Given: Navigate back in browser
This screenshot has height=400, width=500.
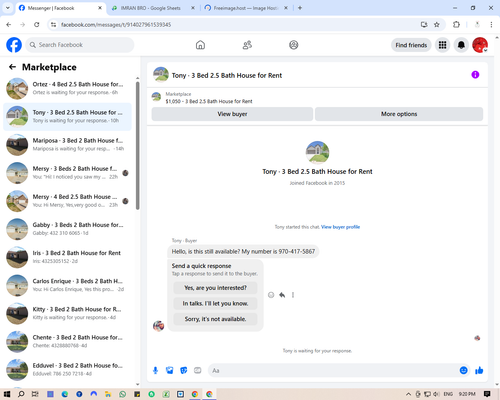Looking at the screenshot, I should (x=9, y=25).
